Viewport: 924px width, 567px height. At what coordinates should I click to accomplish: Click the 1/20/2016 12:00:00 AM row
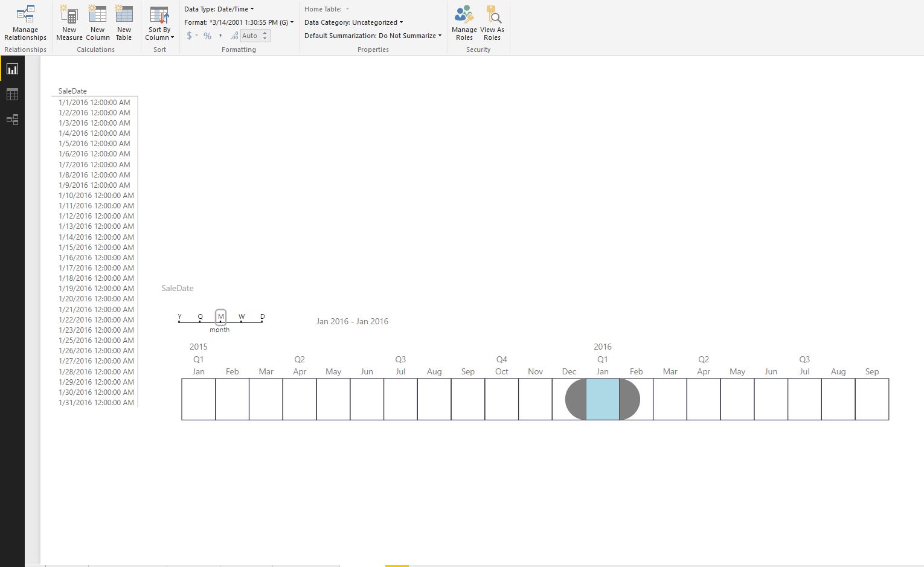[96, 298]
